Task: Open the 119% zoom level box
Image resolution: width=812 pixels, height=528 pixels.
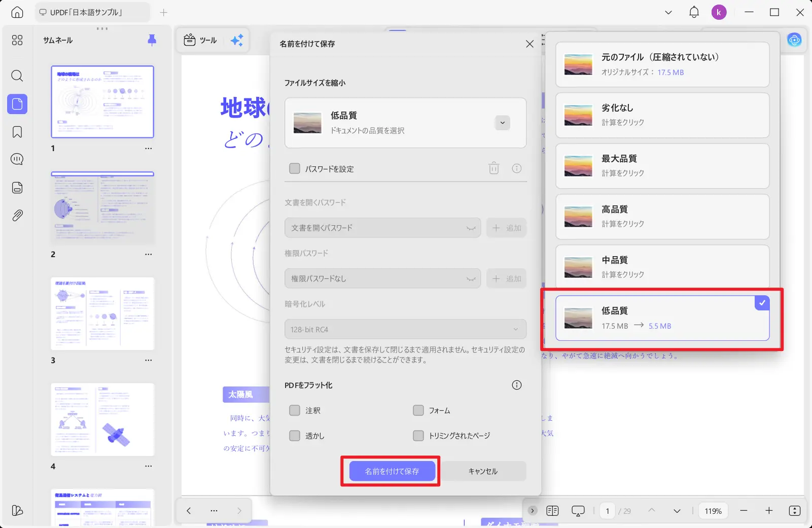Action: pos(713,511)
